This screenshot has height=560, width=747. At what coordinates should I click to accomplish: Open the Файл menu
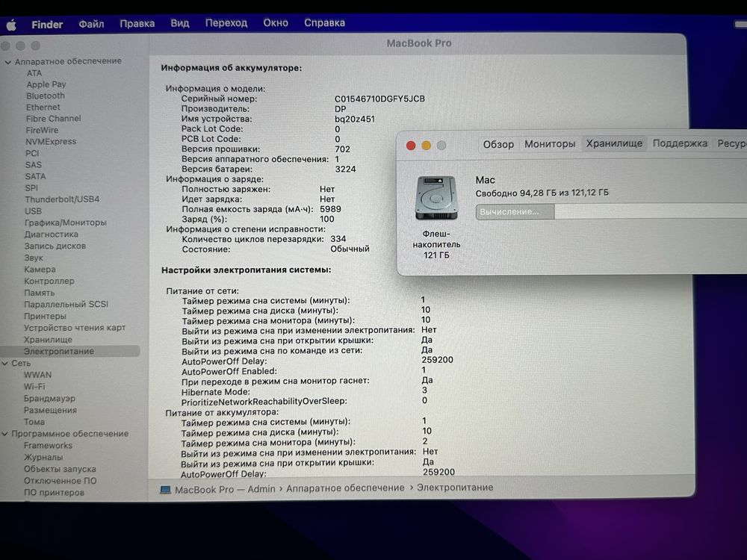coord(91,24)
